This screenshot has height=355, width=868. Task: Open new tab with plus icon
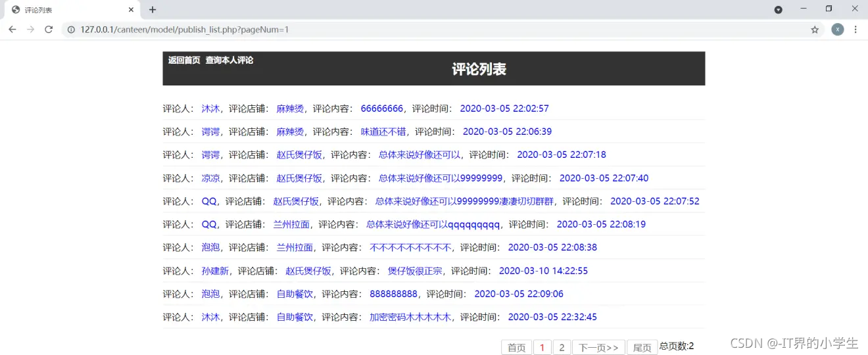point(153,10)
